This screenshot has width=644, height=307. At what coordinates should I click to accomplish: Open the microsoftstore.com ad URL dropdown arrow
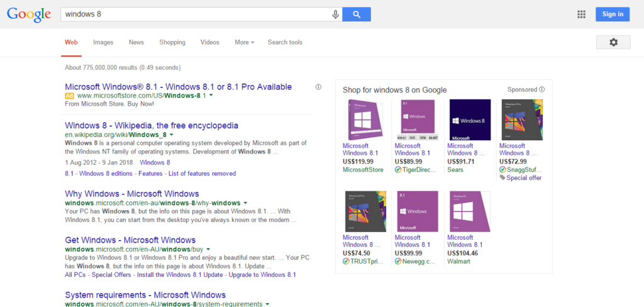pos(211,96)
